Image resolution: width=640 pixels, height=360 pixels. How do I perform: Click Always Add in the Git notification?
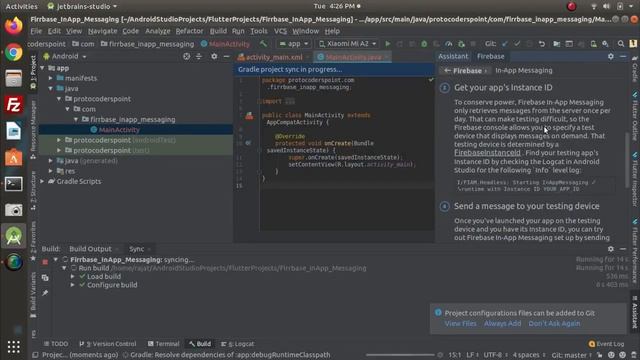(x=502, y=323)
